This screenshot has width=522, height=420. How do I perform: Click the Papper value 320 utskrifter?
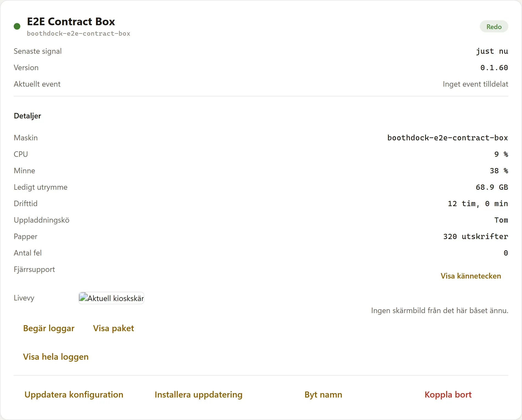476,236
